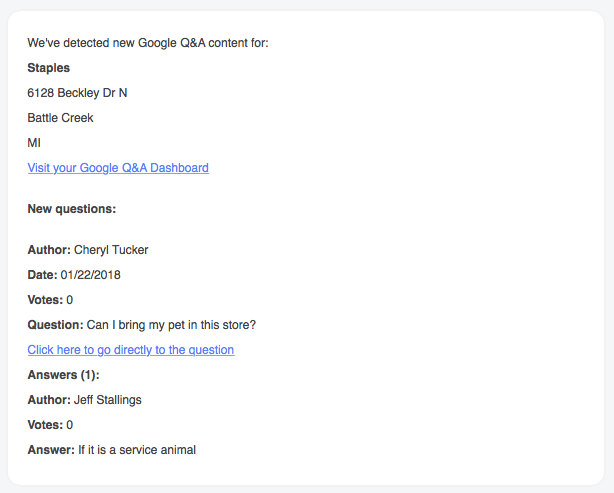The width and height of the screenshot is (614, 493).
Task: Click the bold Question: label
Action: 55,325
